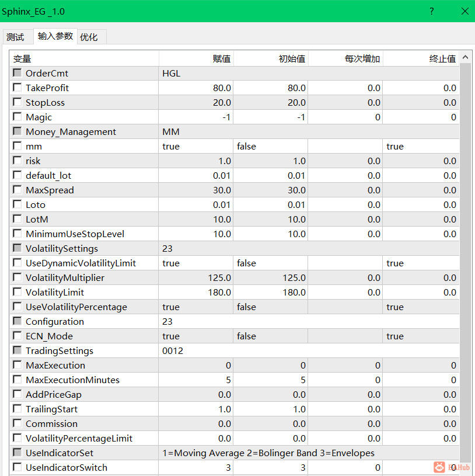475x476 pixels.
Task: Tick the StopLoss optimization checkbox
Action: pyautogui.click(x=18, y=102)
